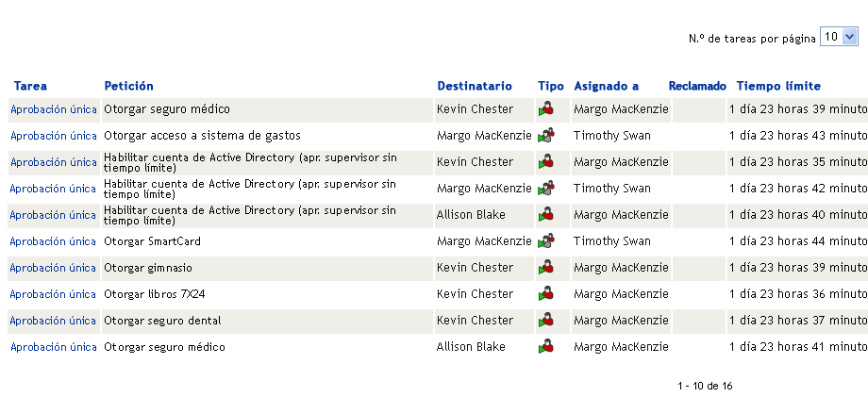Sort by the Asignado a column header

tap(606, 86)
